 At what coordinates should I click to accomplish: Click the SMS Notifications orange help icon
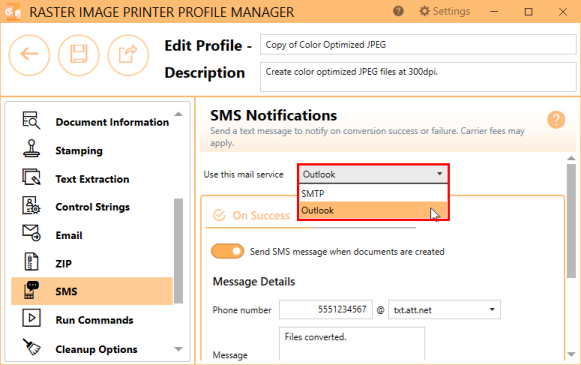pos(556,120)
